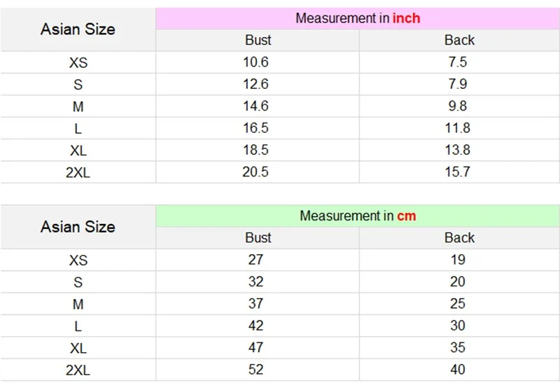Select the XS row label in the inch table

point(78,62)
